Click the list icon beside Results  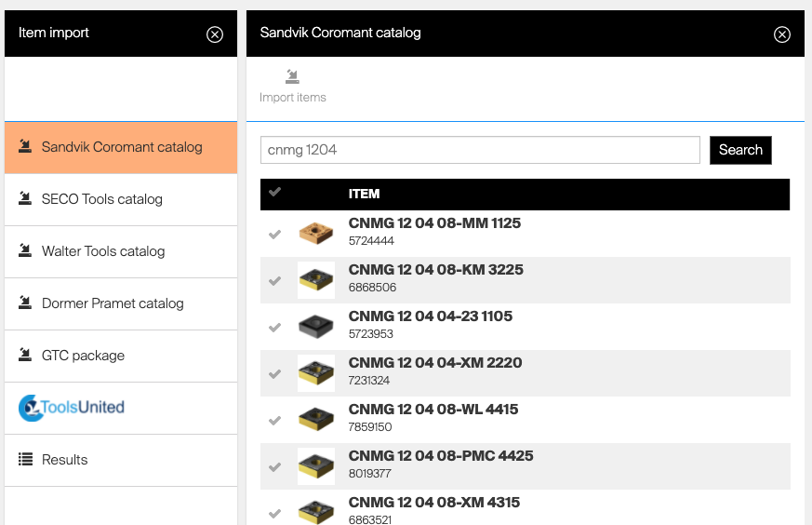[25, 459]
